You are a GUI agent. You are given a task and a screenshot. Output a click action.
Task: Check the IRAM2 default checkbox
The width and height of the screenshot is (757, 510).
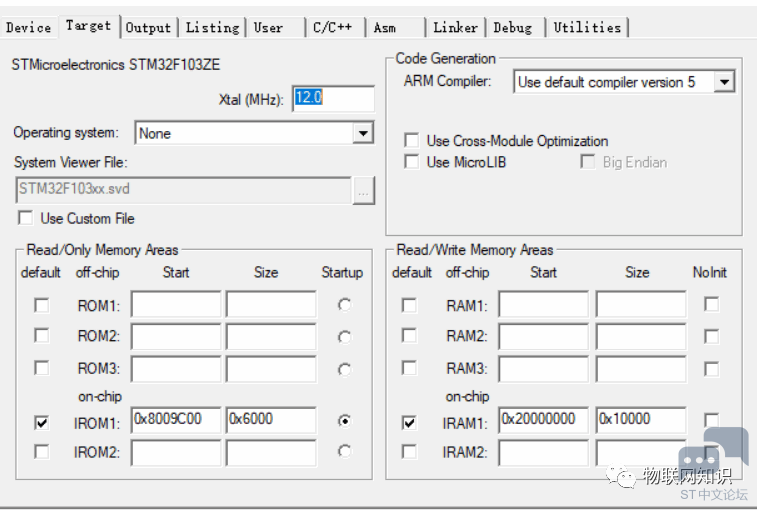point(409,452)
